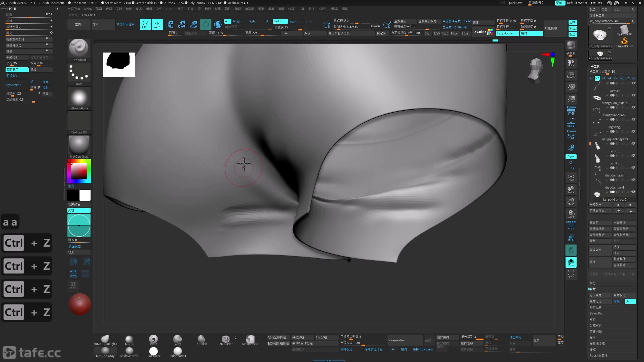The image size is (644, 362).
Task: Expand the Project (投射) section
Action: click(593, 337)
